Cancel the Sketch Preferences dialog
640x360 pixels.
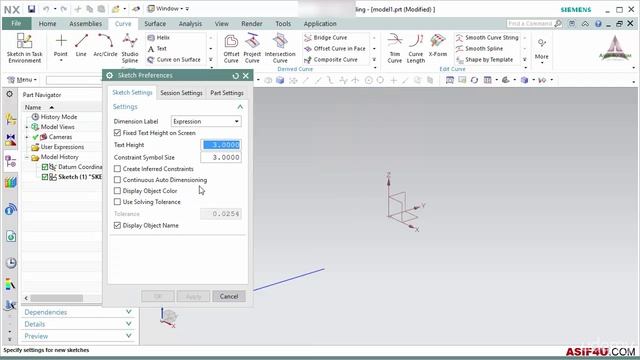pyautogui.click(x=229, y=296)
